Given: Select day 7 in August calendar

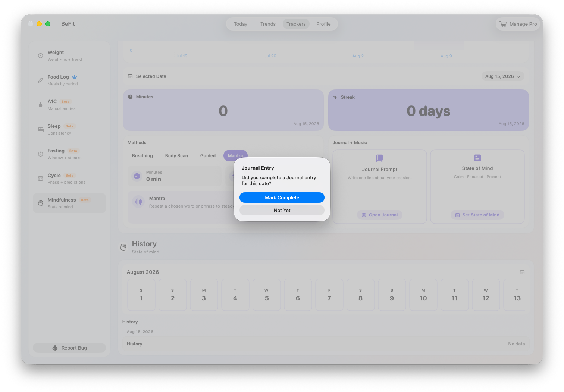Looking at the screenshot, I should pos(329,295).
